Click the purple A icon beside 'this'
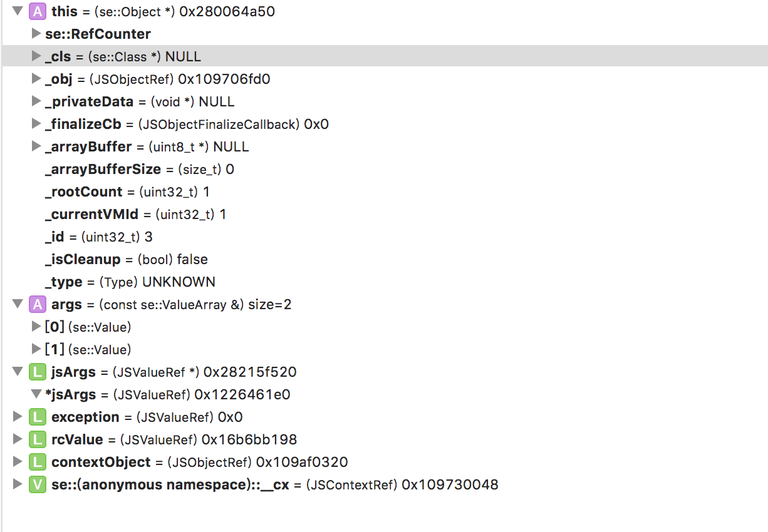 [x=38, y=11]
